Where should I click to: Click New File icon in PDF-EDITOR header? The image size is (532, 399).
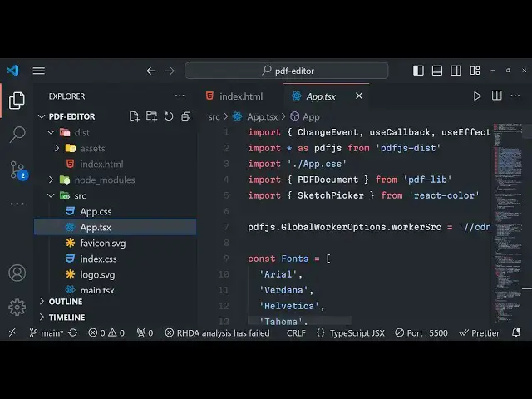135,116
